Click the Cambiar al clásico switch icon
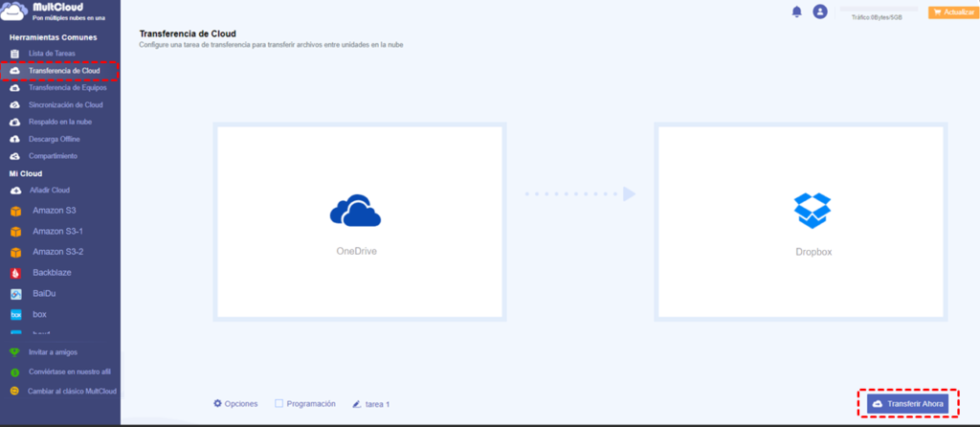The height and width of the screenshot is (427, 980). pyautogui.click(x=15, y=392)
